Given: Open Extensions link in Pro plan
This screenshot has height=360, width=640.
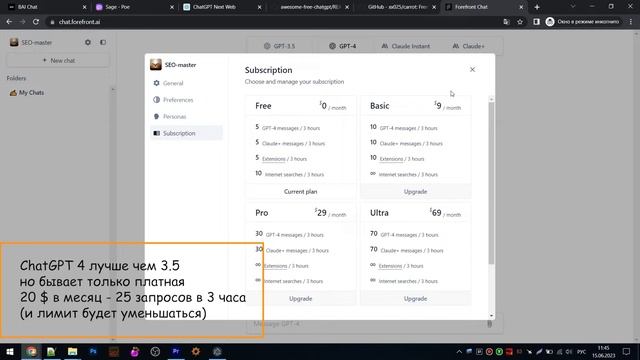Looking at the screenshot, I should click(x=276, y=266).
